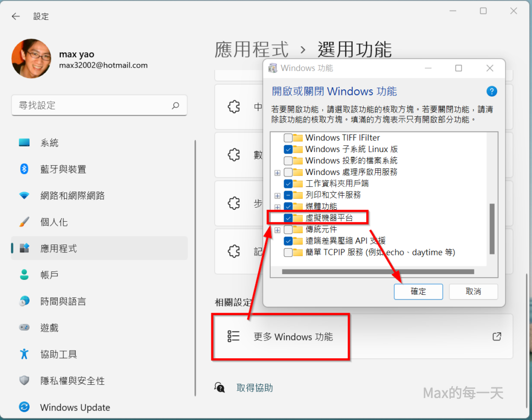The image size is (532, 420).
Task: Click the Wi-Fi network icon in sidebar
Action: pos(24,196)
